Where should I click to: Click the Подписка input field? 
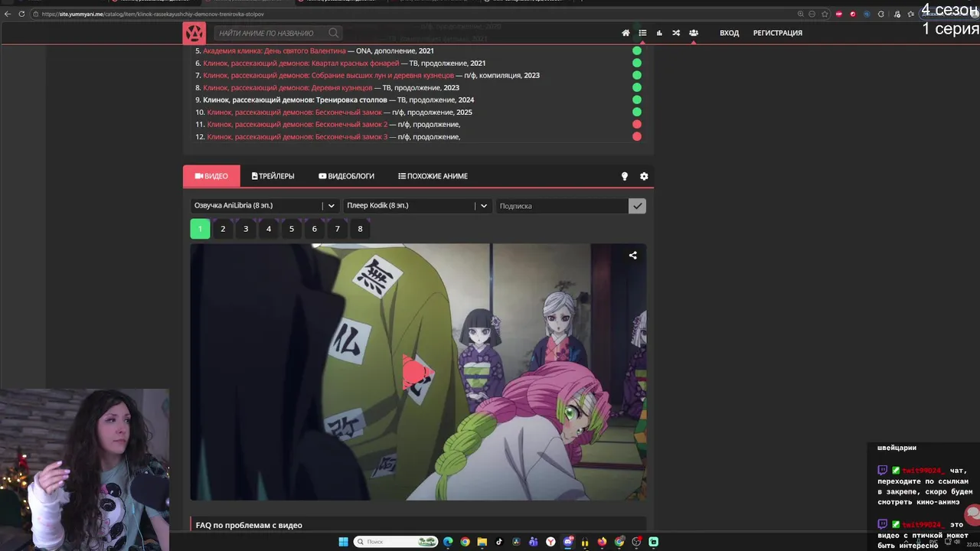click(562, 206)
